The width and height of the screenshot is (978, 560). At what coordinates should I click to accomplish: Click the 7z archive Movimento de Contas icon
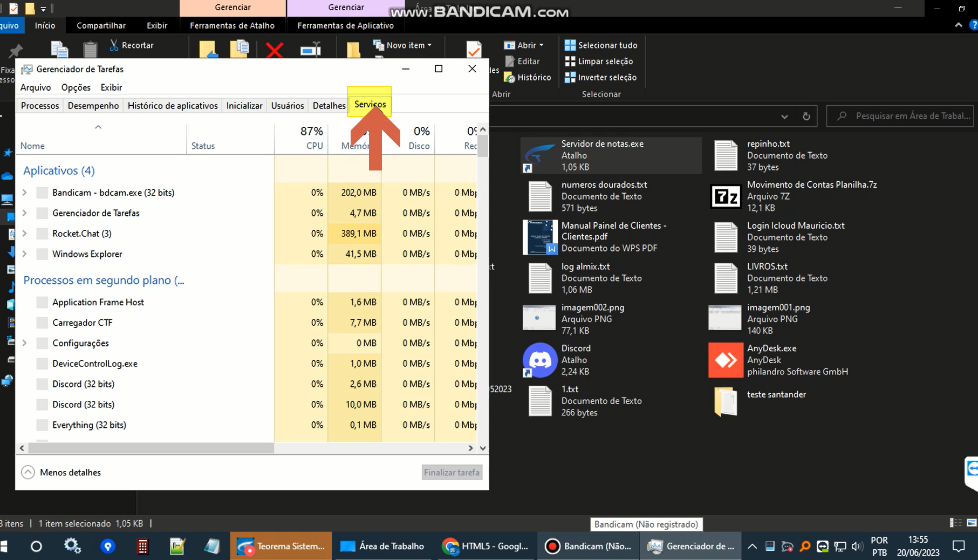pos(726,196)
